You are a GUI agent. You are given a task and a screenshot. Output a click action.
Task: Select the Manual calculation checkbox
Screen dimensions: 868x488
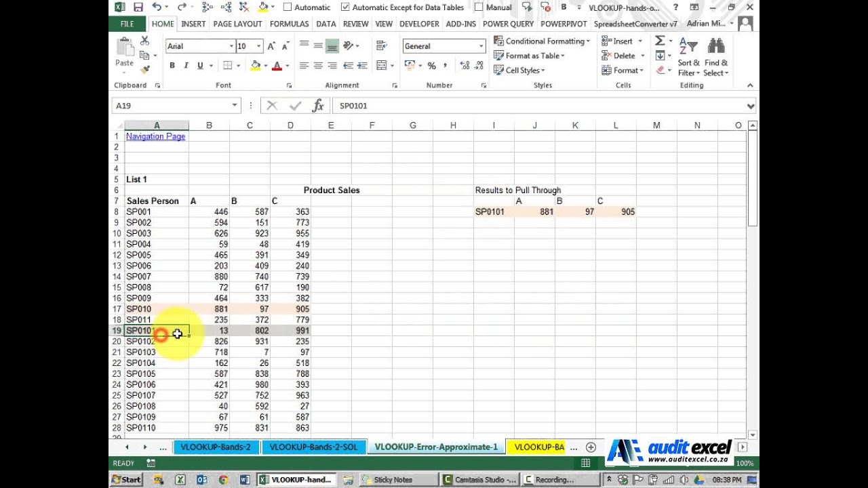coord(479,7)
